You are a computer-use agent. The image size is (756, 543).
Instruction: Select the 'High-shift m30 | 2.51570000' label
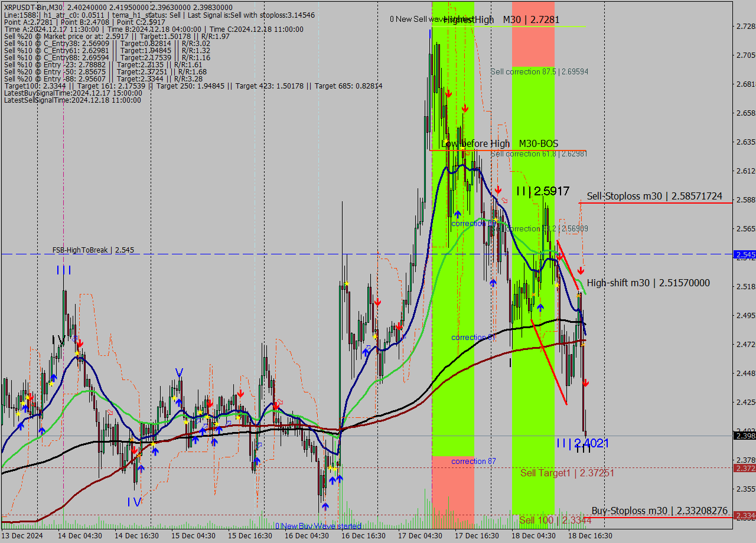pos(649,283)
